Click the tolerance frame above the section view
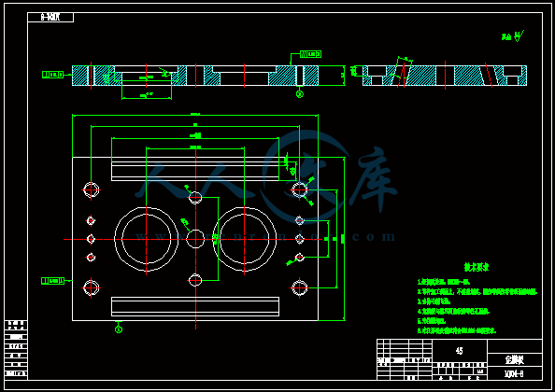 pos(310,54)
